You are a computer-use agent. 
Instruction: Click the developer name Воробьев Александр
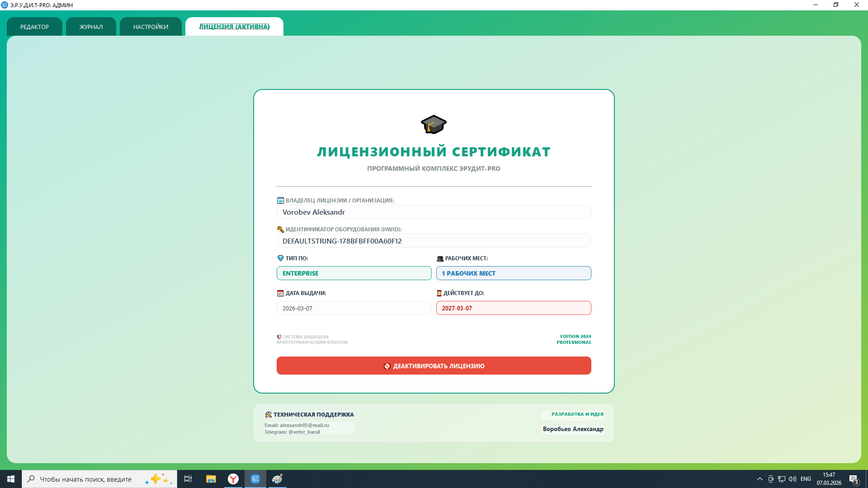click(x=573, y=429)
